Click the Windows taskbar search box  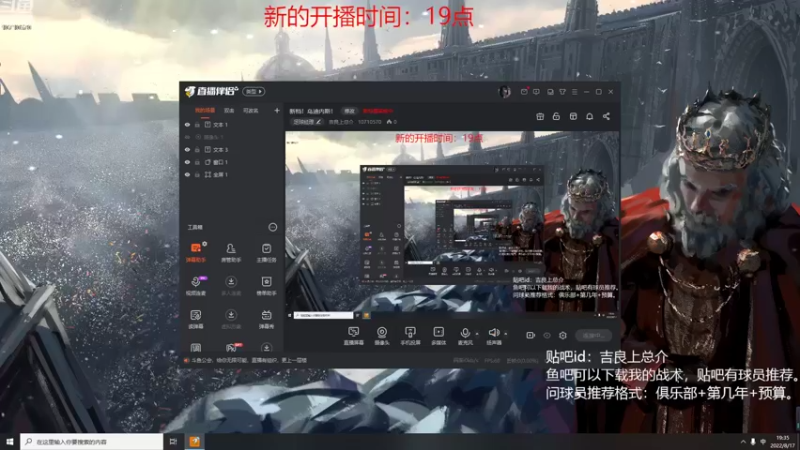(92, 441)
